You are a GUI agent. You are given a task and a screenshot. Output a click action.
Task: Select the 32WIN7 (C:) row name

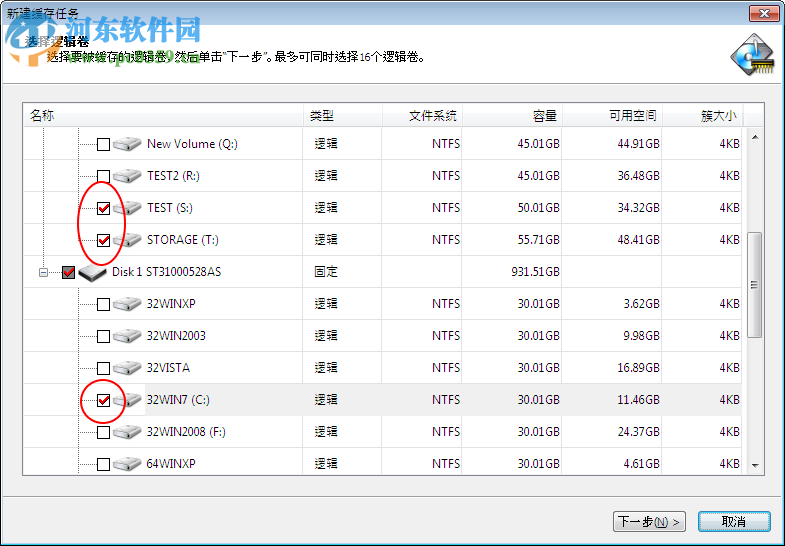178,400
